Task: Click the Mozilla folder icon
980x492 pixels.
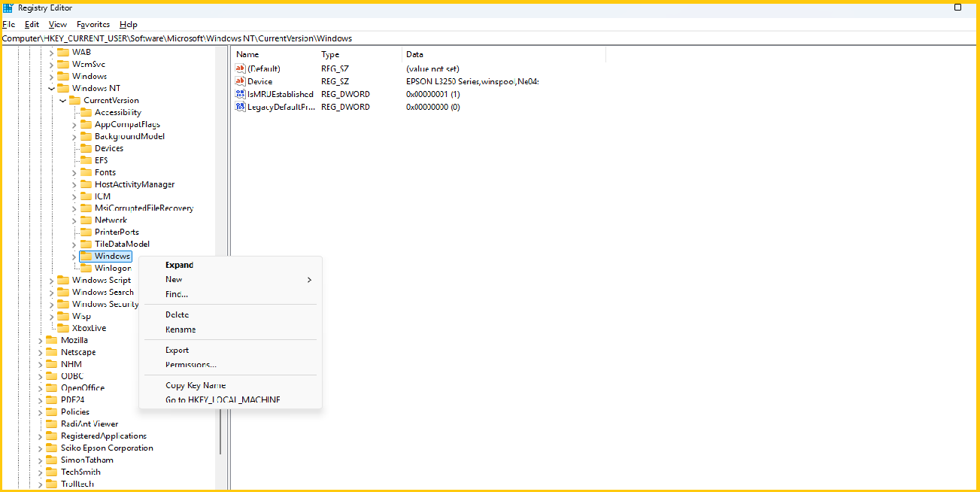Action: pos(51,340)
